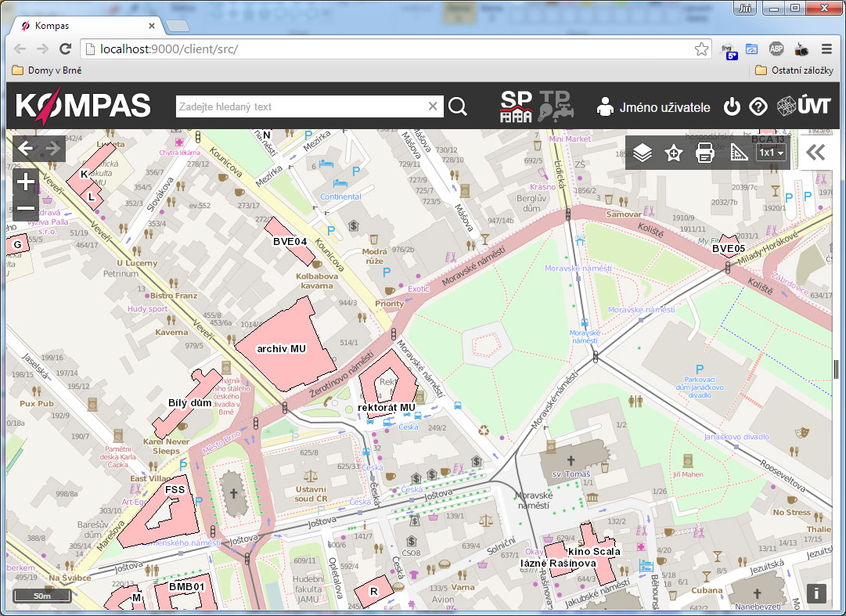Click the add favorite star icon
Image resolution: width=846 pixels, height=616 pixels.
[x=674, y=153]
